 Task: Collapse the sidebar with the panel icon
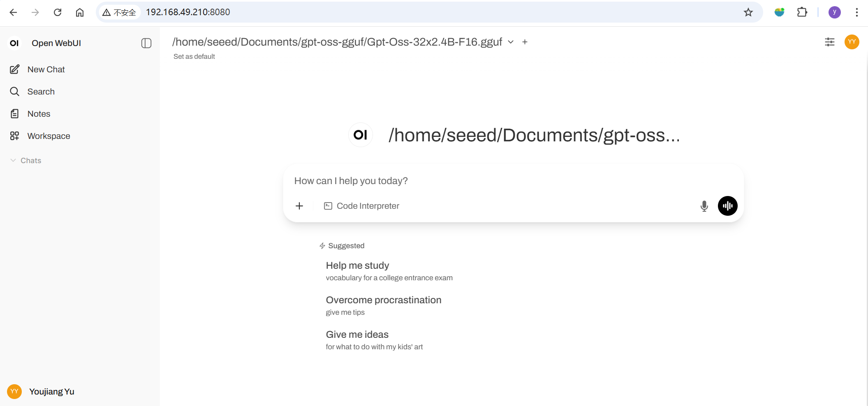[x=146, y=43]
